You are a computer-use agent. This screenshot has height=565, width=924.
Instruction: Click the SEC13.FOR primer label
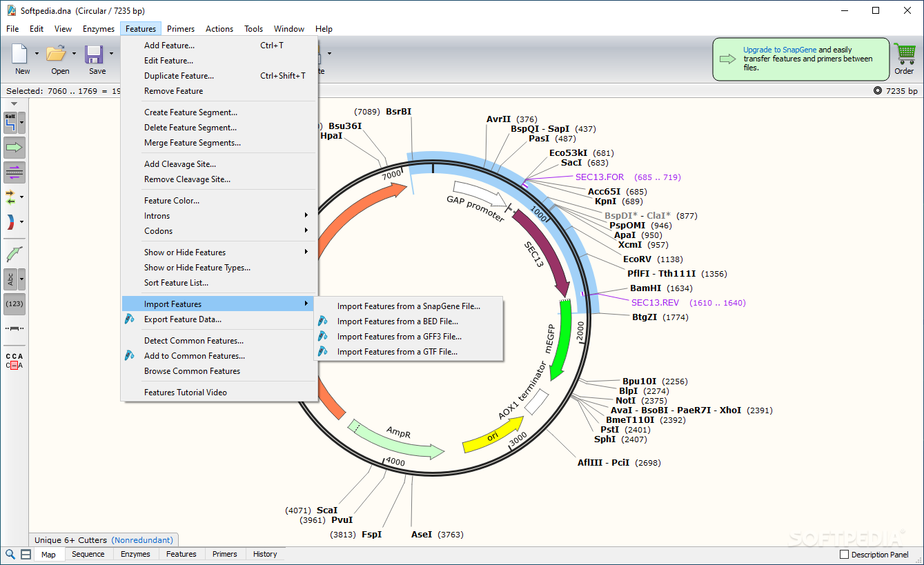click(600, 177)
